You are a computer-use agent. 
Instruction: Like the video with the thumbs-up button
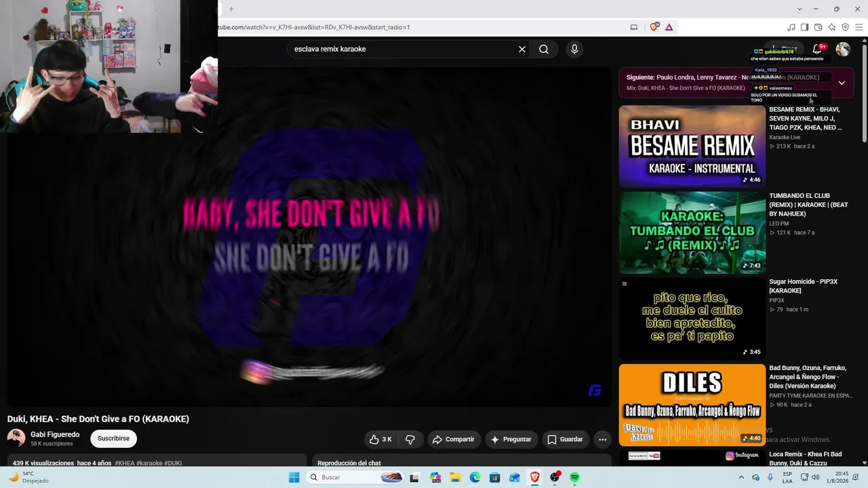click(381, 439)
